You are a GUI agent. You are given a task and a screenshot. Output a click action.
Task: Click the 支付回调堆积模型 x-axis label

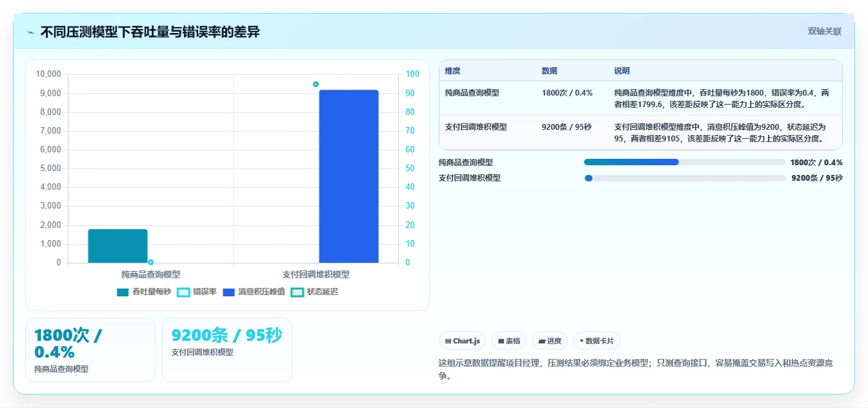click(316, 274)
